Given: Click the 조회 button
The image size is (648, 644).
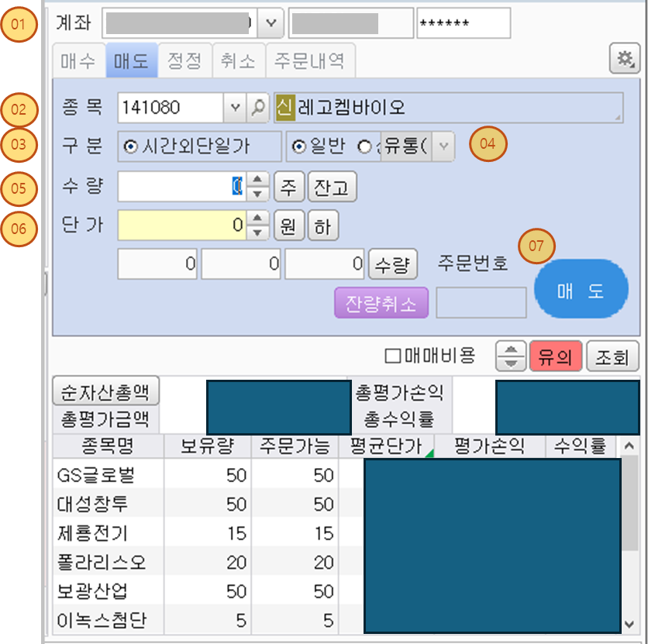Looking at the screenshot, I should (x=612, y=356).
